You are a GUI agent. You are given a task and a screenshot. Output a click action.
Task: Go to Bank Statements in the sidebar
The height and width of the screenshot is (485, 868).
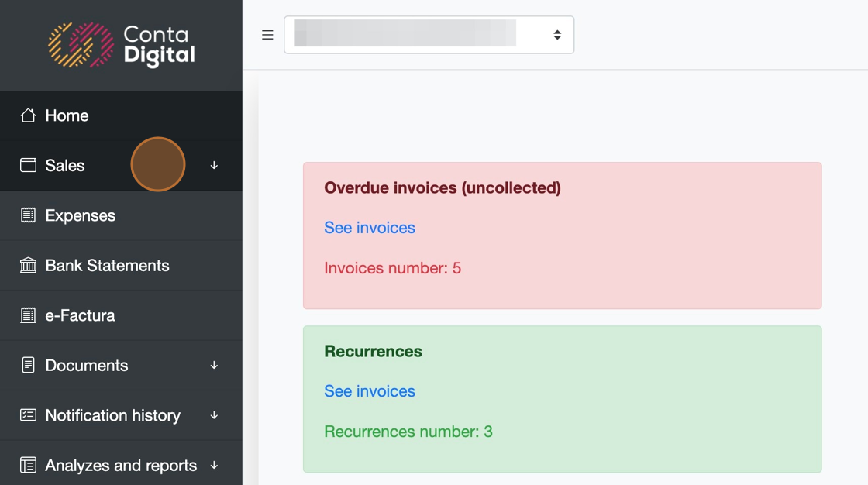(107, 266)
